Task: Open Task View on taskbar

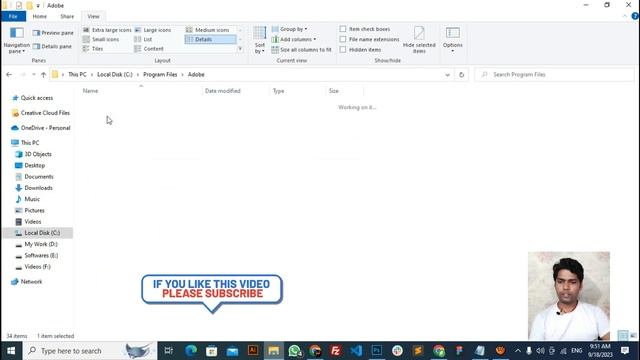Action: [168, 351]
